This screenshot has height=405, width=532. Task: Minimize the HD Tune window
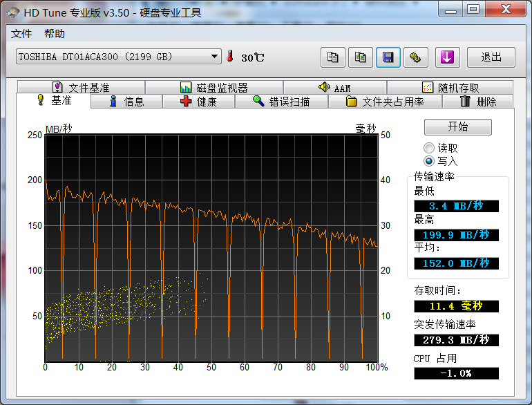(451, 9)
